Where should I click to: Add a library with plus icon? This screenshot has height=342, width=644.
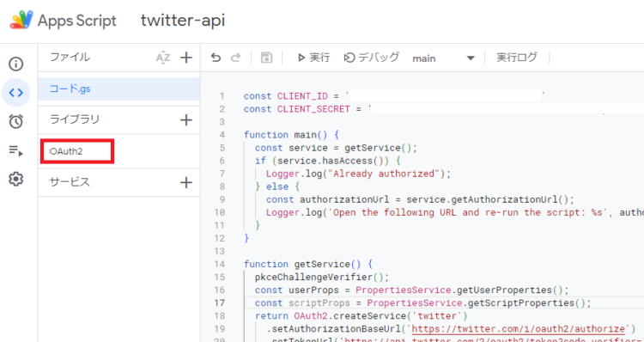click(x=186, y=120)
